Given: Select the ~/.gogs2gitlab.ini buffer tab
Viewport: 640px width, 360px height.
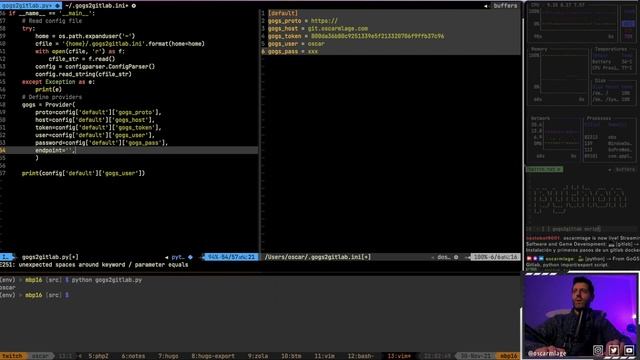Looking at the screenshot, I should pyautogui.click(x=100, y=6).
